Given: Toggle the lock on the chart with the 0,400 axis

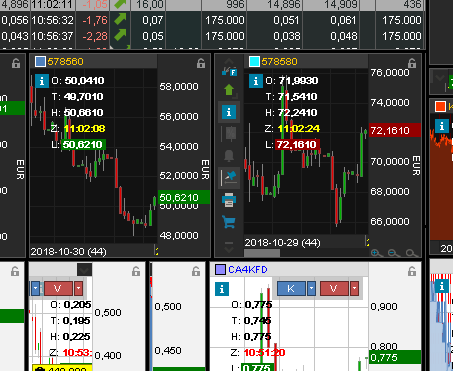Looking at the screenshot, I should (136, 271).
